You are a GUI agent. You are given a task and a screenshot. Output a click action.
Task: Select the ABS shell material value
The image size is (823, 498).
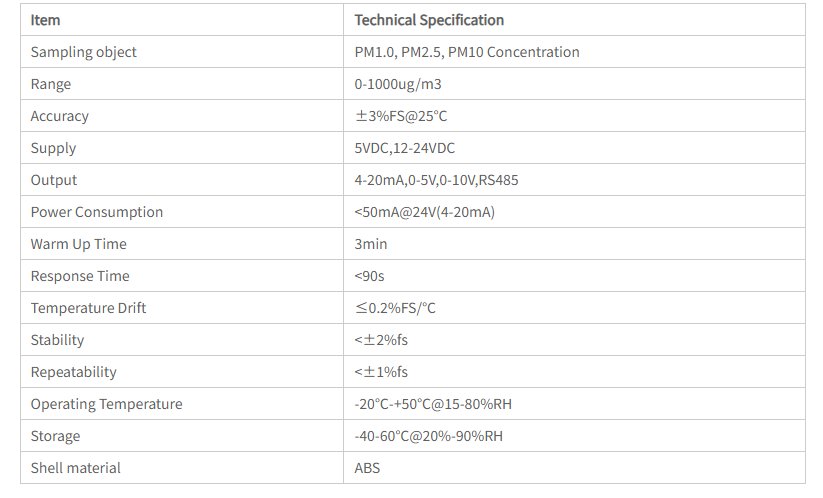[367, 468]
